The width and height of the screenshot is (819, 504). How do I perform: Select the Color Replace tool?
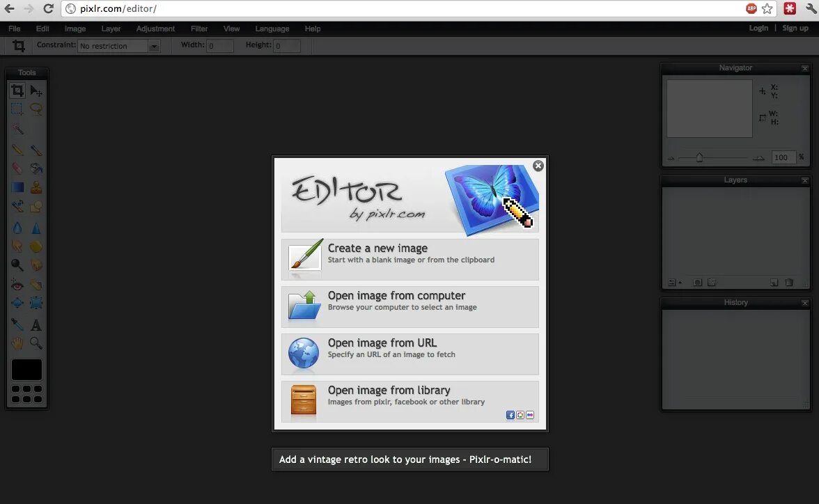pyautogui.click(x=17, y=206)
